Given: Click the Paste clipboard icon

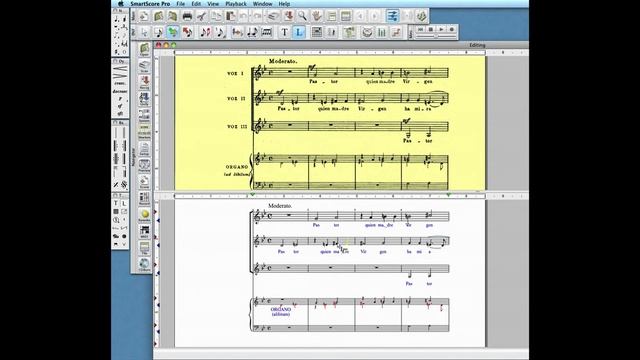Looking at the screenshot, I should coord(230,16).
